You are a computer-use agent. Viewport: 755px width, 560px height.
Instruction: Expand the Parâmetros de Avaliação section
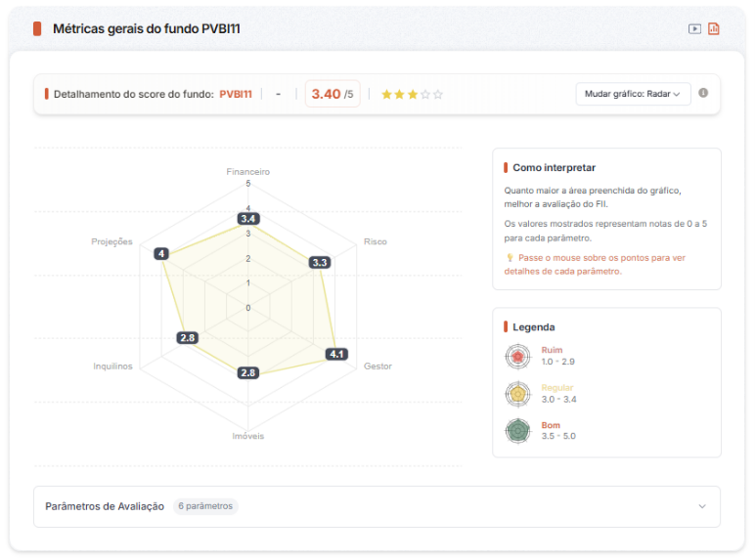(x=105, y=506)
